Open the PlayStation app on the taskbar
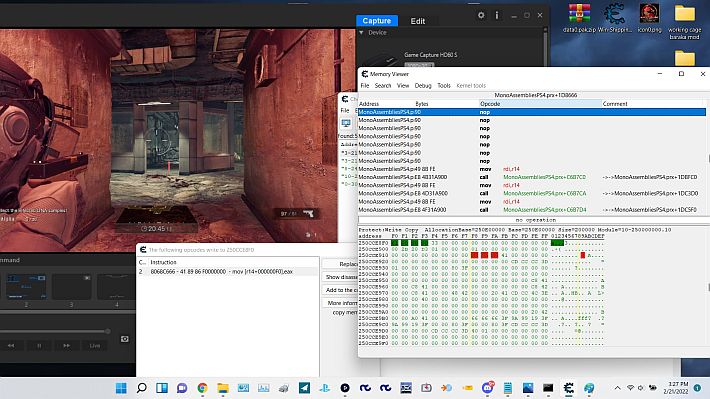Viewport: 710px width, 399px height. tap(325, 388)
